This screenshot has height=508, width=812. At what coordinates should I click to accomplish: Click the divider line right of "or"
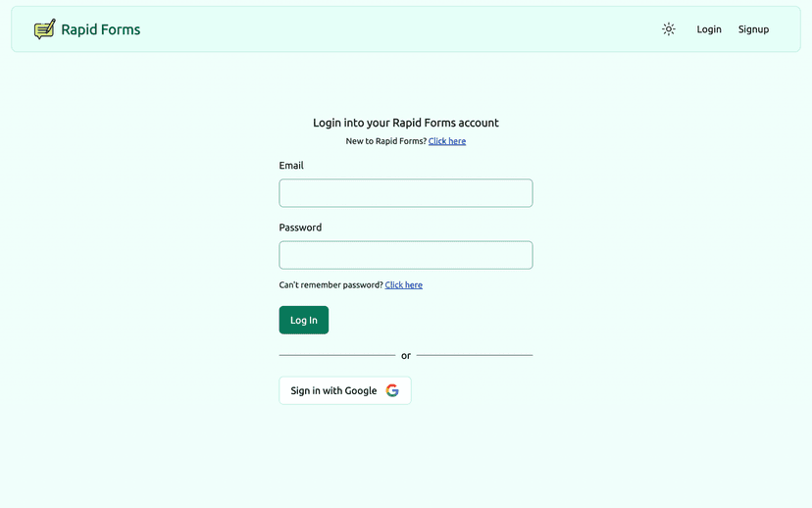475,355
